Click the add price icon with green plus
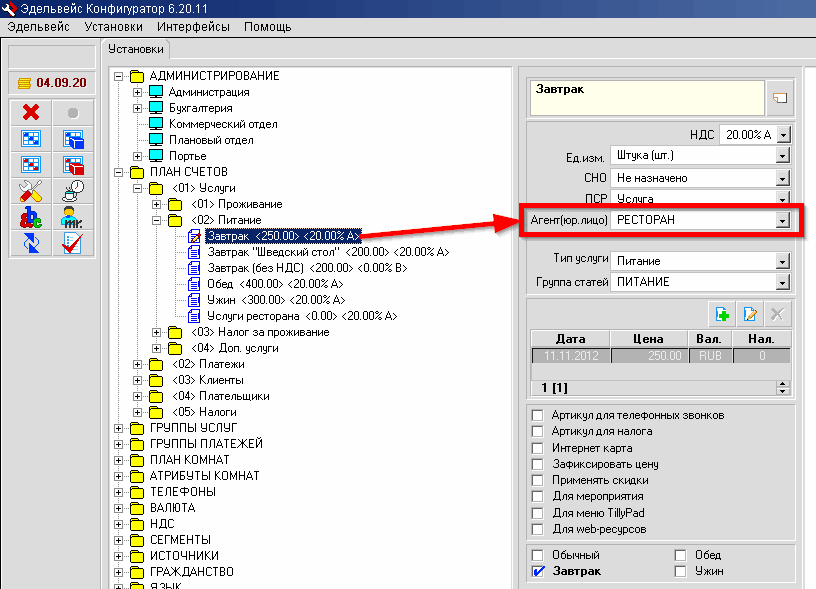 pyautogui.click(x=721, y=314)
